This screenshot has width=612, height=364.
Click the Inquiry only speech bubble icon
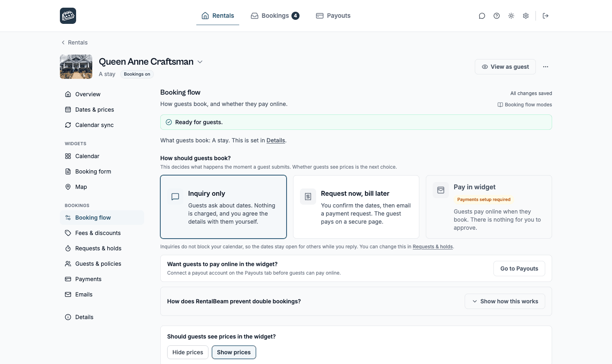pyautogui.click(x=175, y=197)
